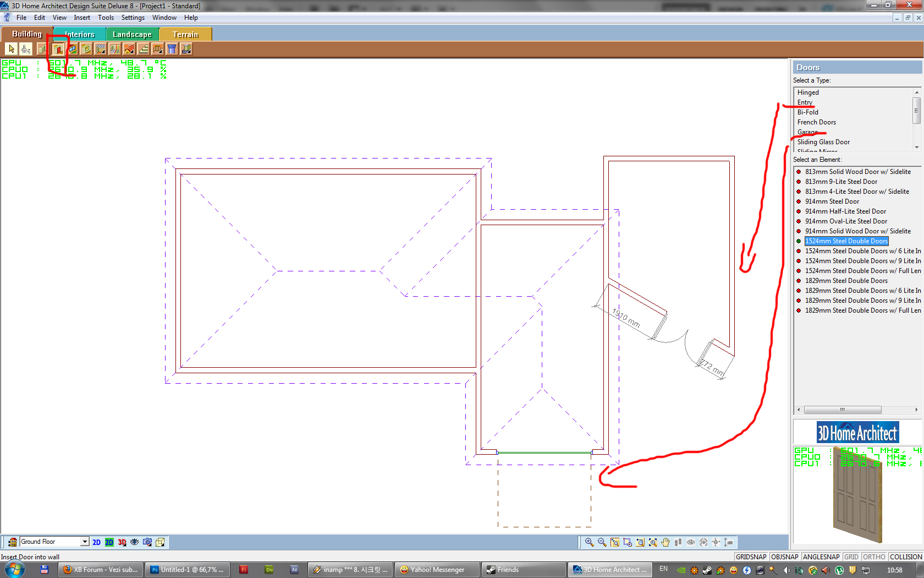924x578 pixels.
Task: Select the Stairs tool icon
Action: pos(144,50)
